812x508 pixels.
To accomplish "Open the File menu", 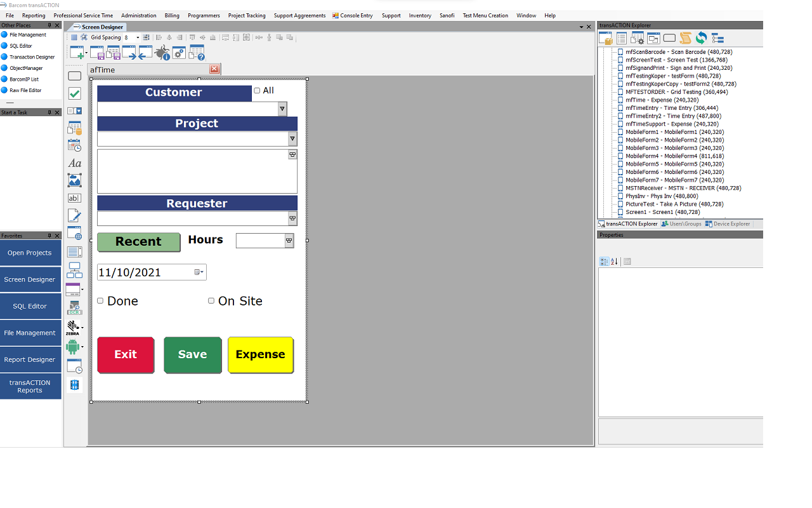I will coord(10,15).
